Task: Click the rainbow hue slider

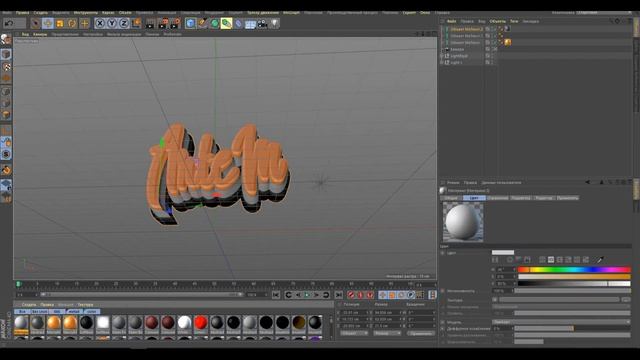Action: [574, 269]
